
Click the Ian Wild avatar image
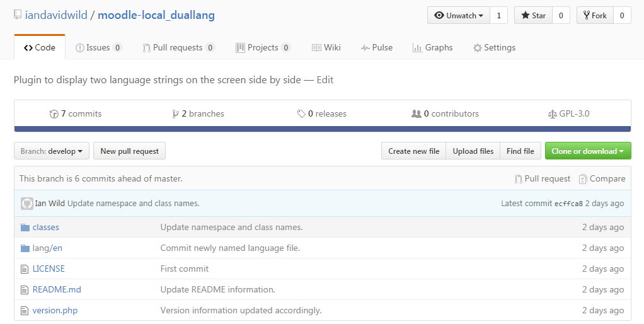[x=26, y=203]
